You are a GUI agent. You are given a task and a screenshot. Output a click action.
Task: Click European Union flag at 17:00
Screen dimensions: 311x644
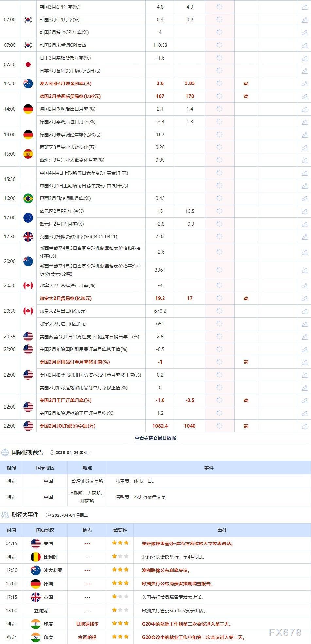click(x=28, y=218)
